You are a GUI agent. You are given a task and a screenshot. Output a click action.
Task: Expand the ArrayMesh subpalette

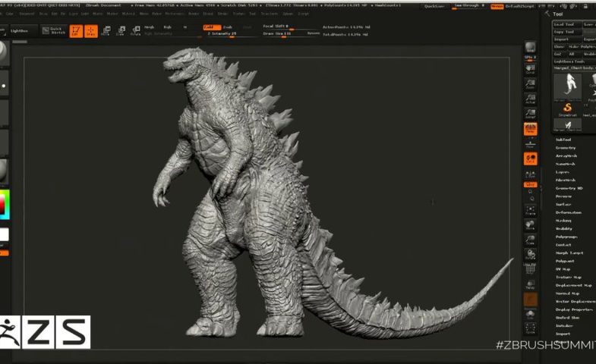coord(566,155)
